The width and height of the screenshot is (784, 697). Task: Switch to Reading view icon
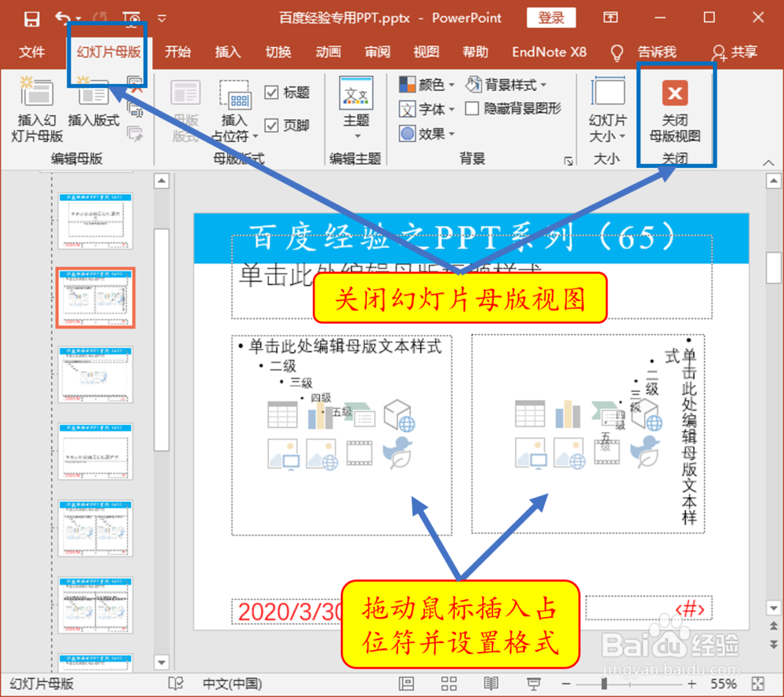tap(491, 684)
